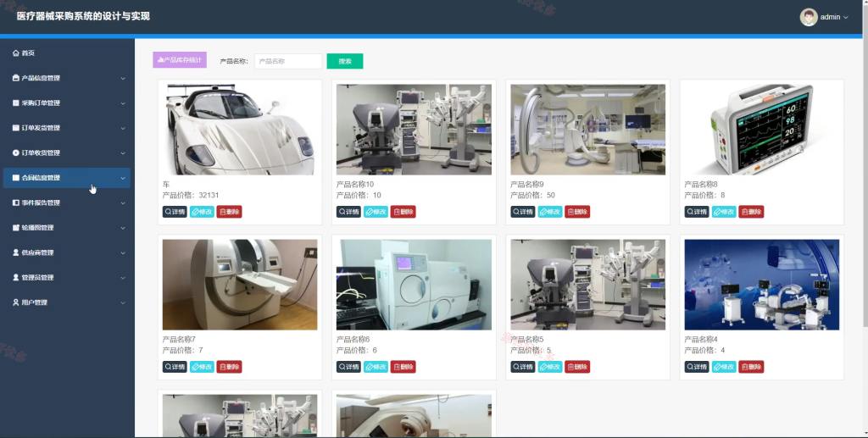This screenshot has height=438, width=868.
Task: Expand the 用户管理 chevron
Action: 123,303
